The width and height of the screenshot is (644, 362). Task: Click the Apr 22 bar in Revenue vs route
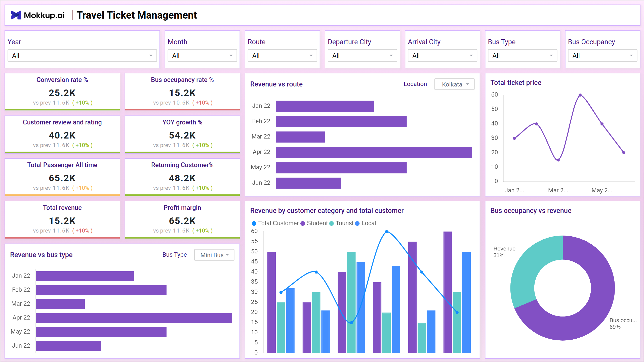[374, 152]
